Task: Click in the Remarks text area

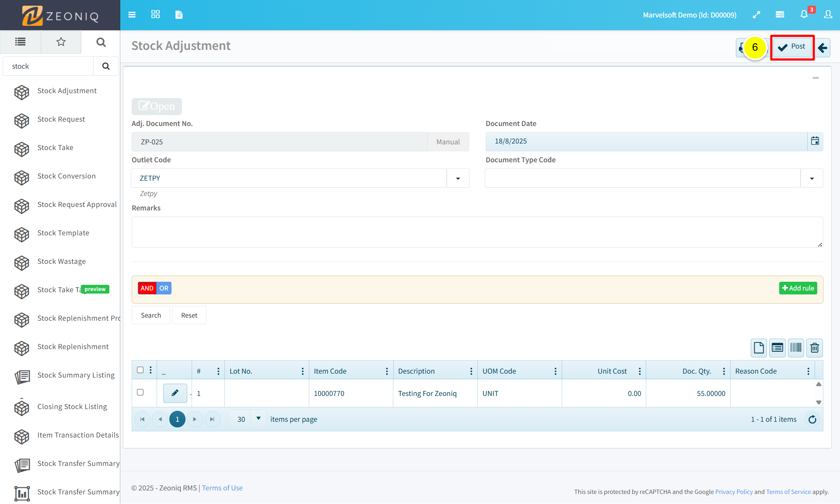Action: point(477,232)
